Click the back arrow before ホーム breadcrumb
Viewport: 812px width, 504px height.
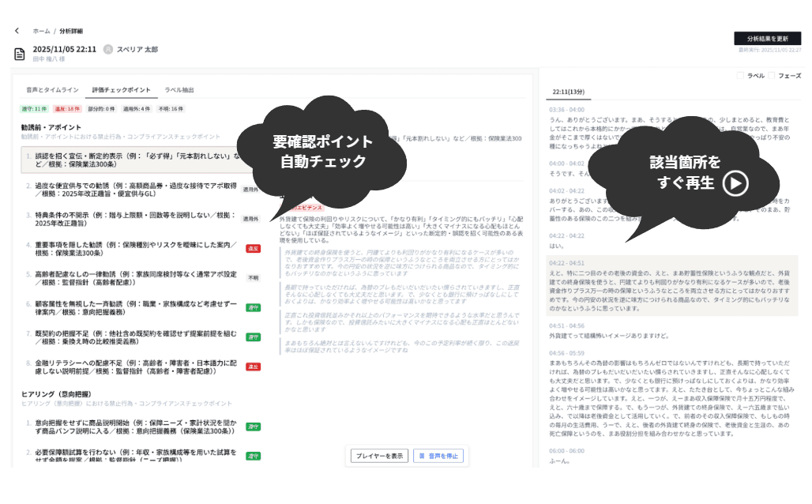[16, 31]
